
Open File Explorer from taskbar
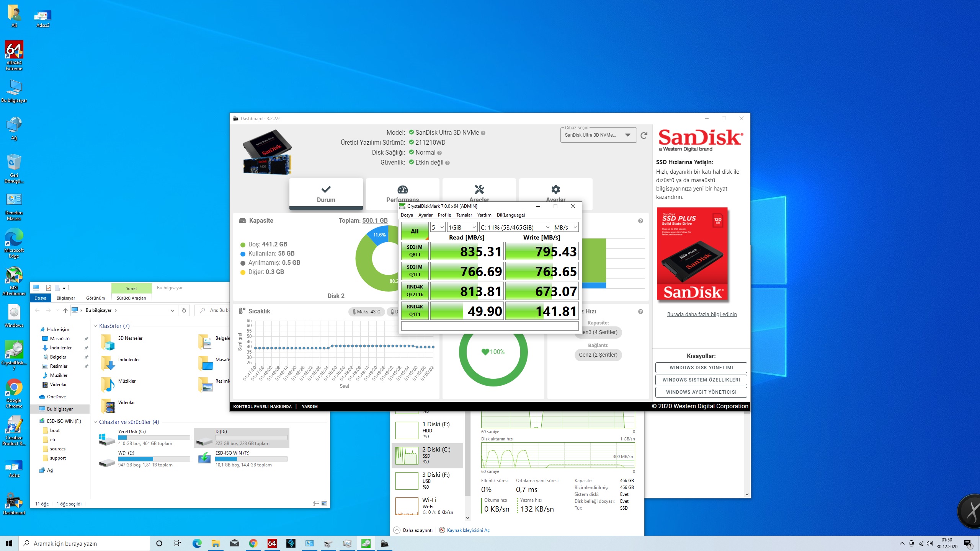(x=216, y=543)
